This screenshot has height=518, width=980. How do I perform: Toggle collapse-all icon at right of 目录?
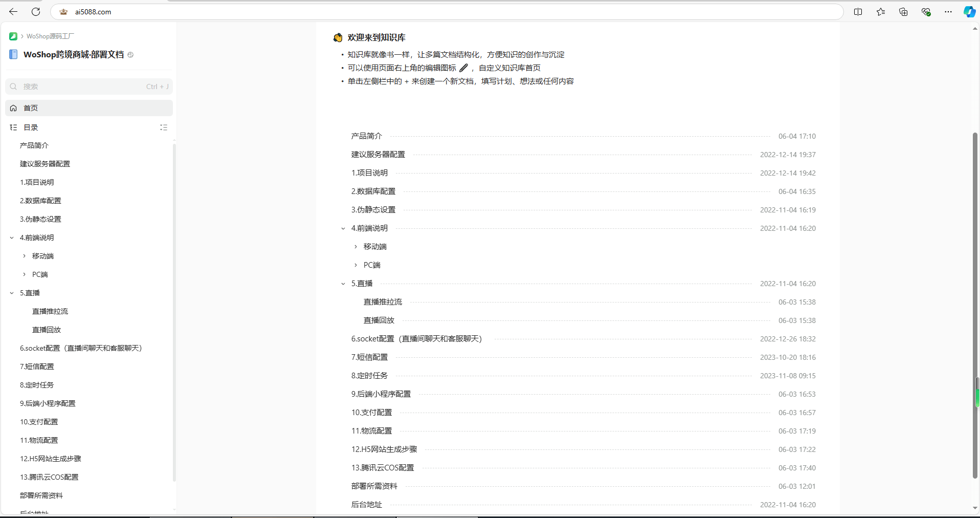[164, 127]
